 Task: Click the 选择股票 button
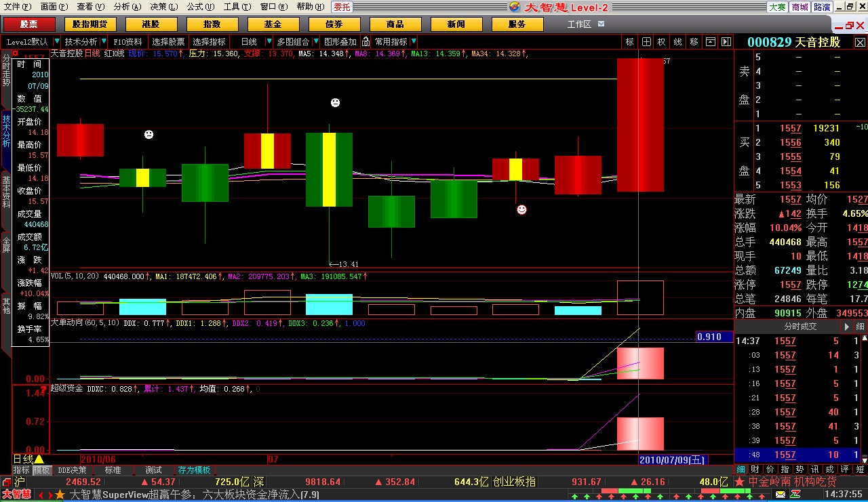point(168,41)
